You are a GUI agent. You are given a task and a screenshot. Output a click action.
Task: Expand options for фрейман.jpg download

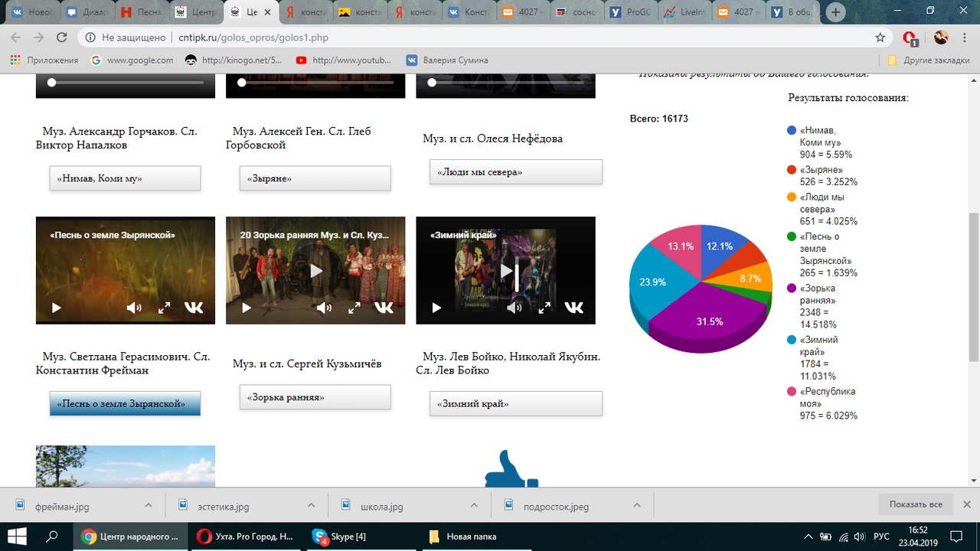click(149, 506)
